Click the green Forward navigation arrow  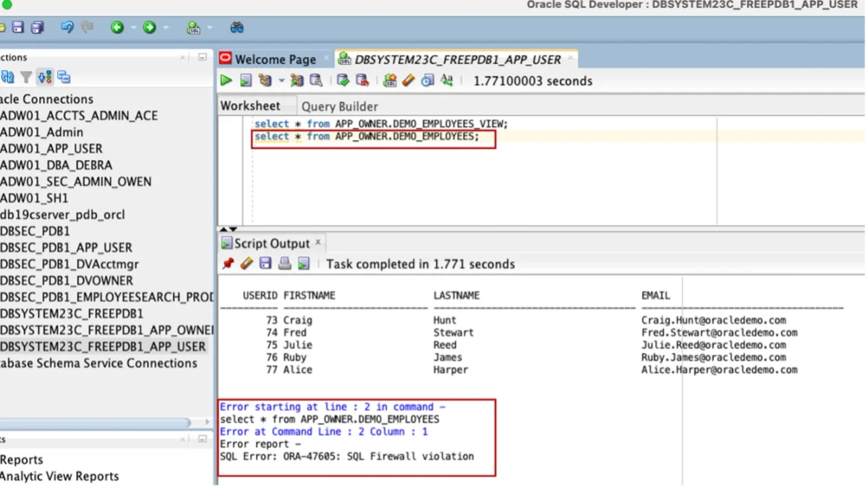tap(149, 27)
